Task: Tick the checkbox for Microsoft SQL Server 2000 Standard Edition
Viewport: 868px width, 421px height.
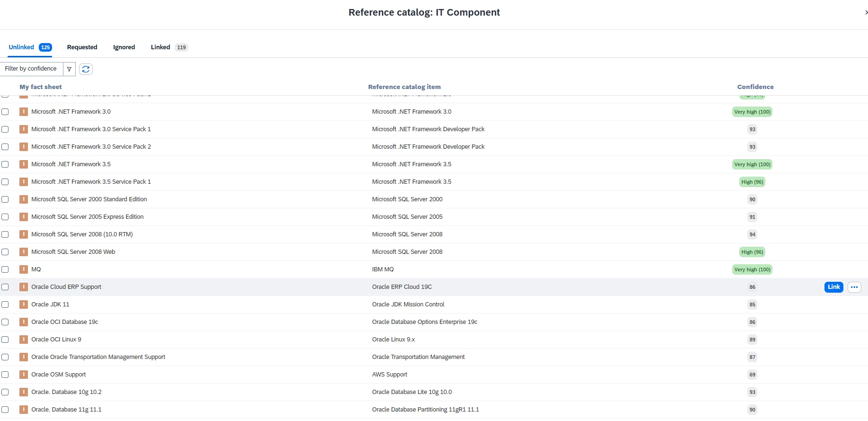Action: (5, 199)
